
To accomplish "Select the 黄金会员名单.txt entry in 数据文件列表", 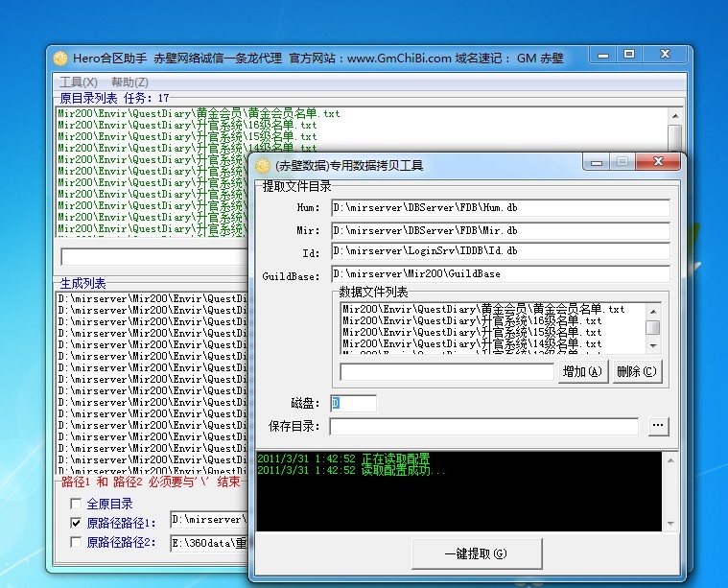I will coord(483,309).
